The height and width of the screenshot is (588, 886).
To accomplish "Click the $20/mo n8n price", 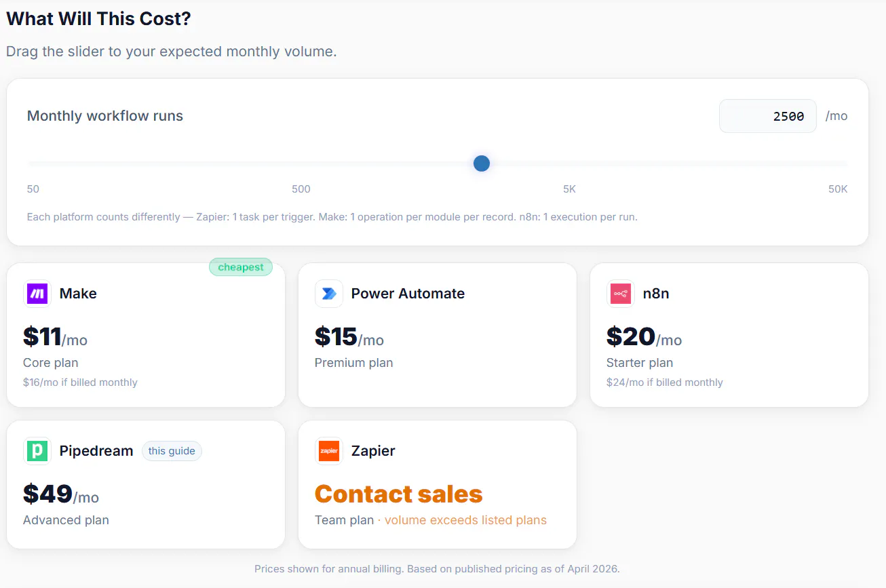I will tap(644, 337).
